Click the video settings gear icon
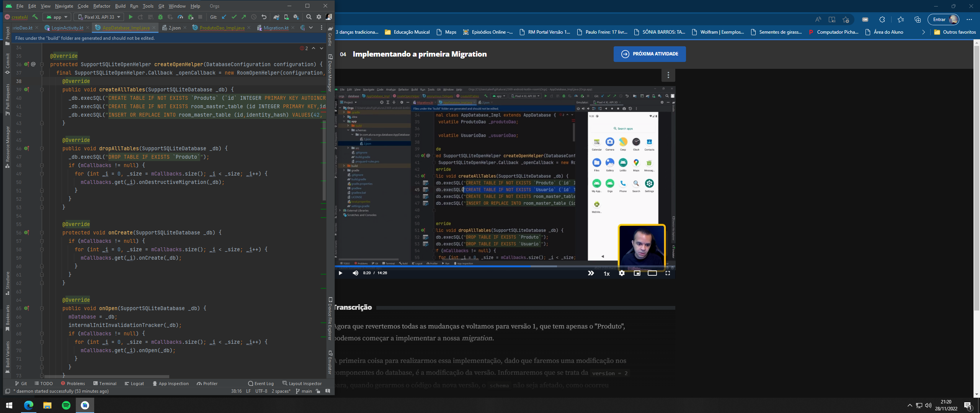This screenshot has height=413, width=980. point(621,273)
